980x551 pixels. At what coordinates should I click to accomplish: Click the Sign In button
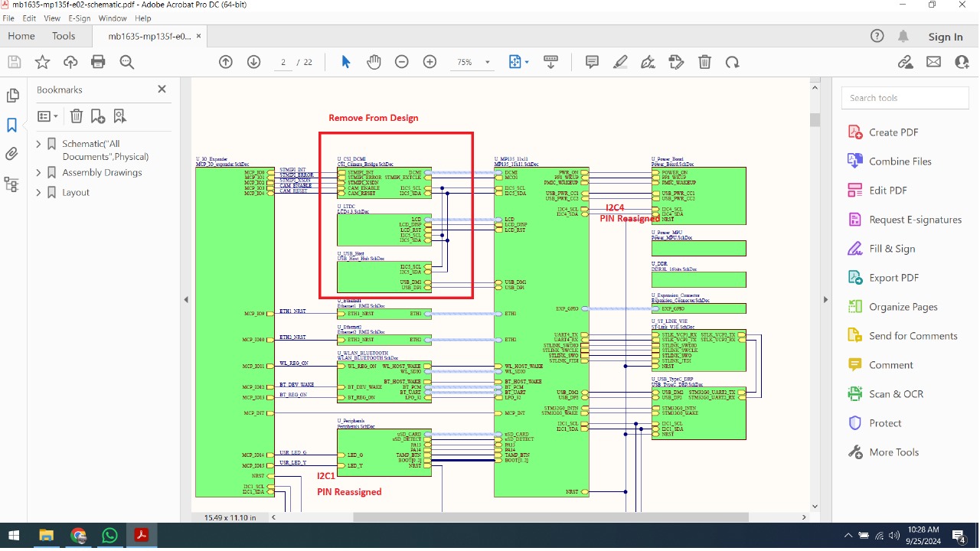coord(945,36)
